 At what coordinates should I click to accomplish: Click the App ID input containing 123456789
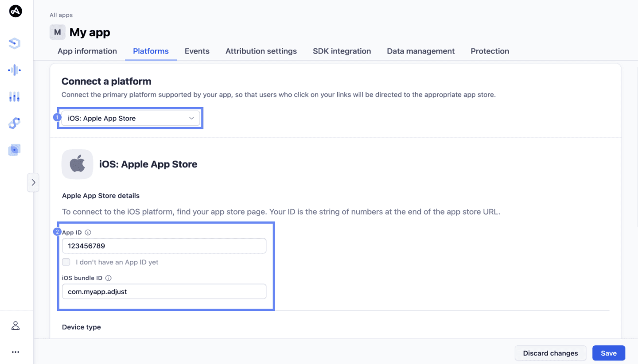pyautogui.click(x=164, y=246)
